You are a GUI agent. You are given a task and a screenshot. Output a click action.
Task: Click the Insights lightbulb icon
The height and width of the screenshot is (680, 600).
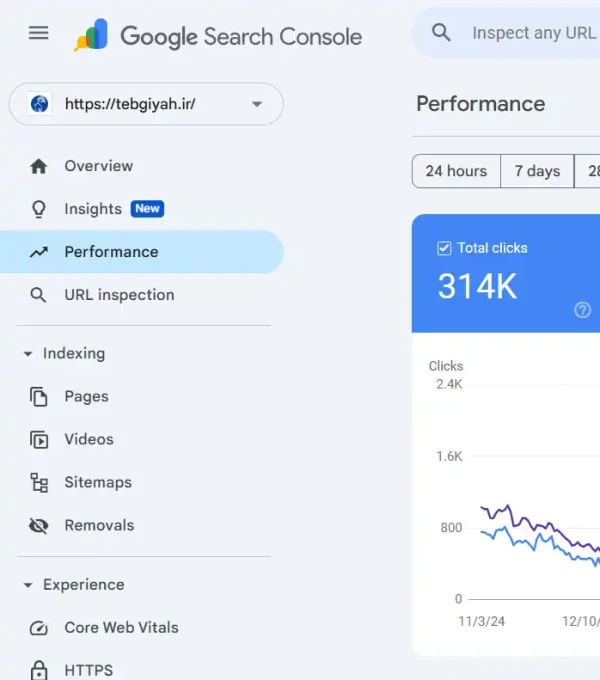pyautogui.click(x=39, y=209)
